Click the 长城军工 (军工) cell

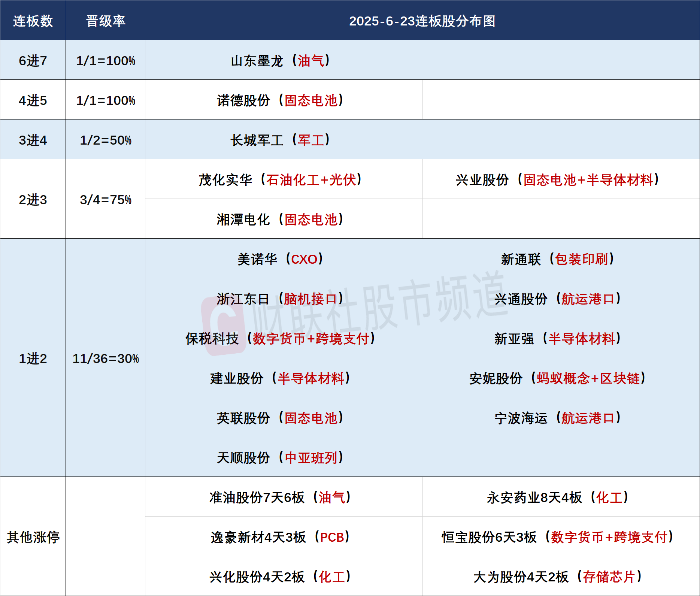pos(281,140)
